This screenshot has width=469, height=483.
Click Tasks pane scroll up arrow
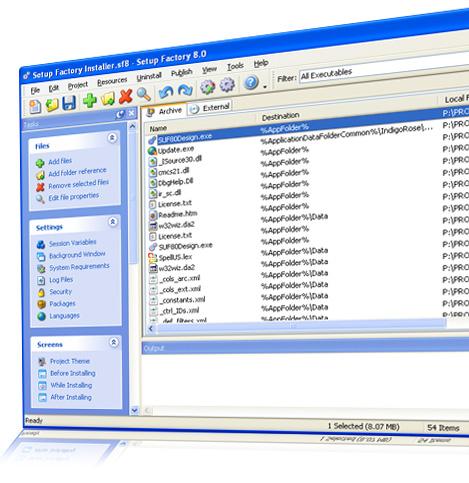[x=132, y=127]
